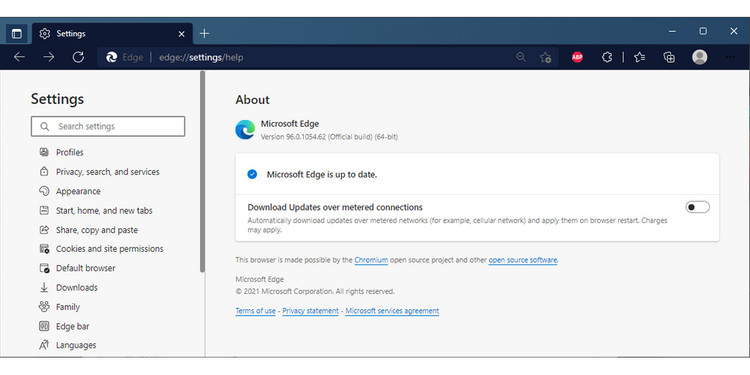750x375 pixels.
Task: Close the Settings tab with its X
Action: pos(181,34)
